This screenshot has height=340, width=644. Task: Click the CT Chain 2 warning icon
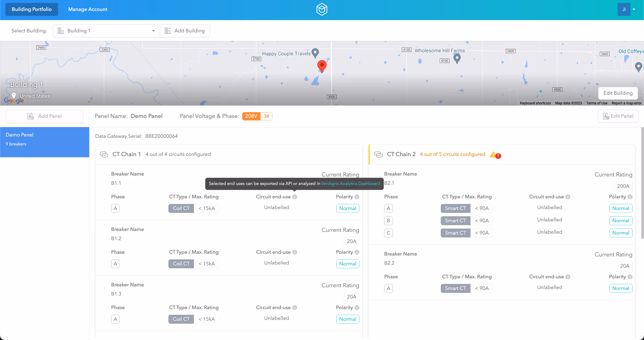point(493,155)
